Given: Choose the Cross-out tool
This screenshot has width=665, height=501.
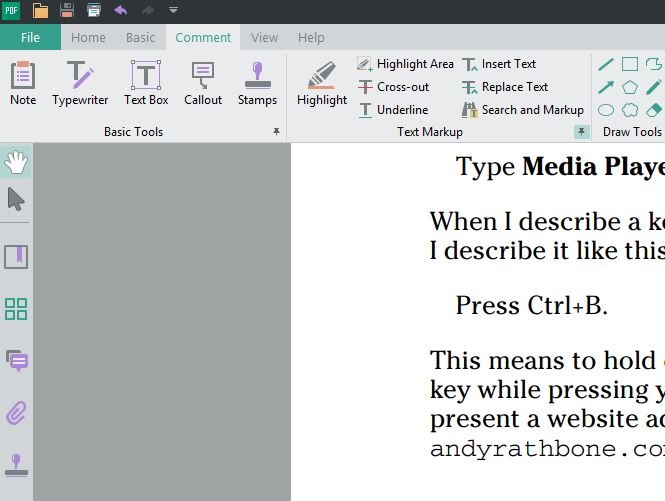Looking at the screenshot, I should [x=394, y=87].
